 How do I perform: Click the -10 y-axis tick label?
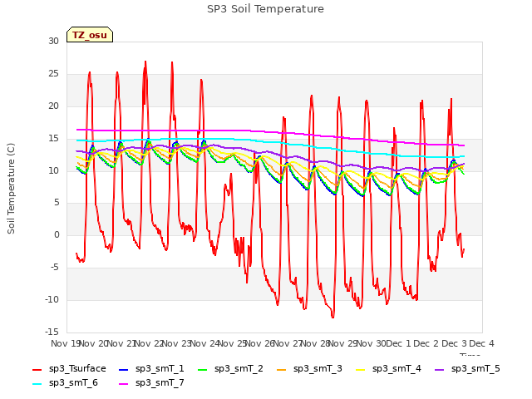(52, 299)
